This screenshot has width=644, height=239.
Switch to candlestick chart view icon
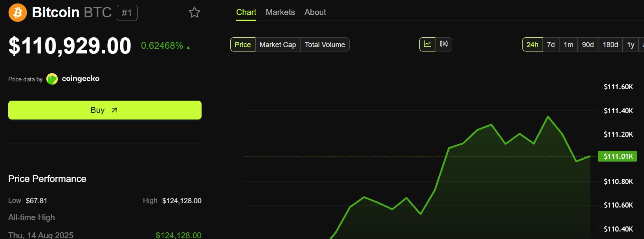tap(444, 44)
